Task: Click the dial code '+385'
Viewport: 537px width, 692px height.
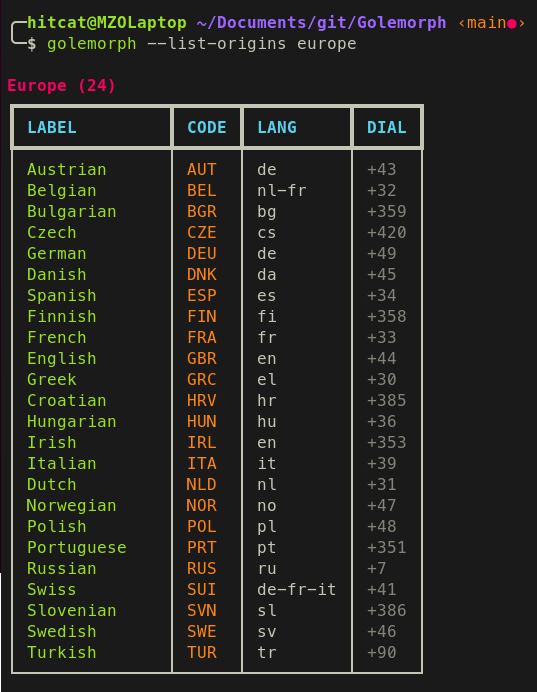Action: click(x=387, y=401)
